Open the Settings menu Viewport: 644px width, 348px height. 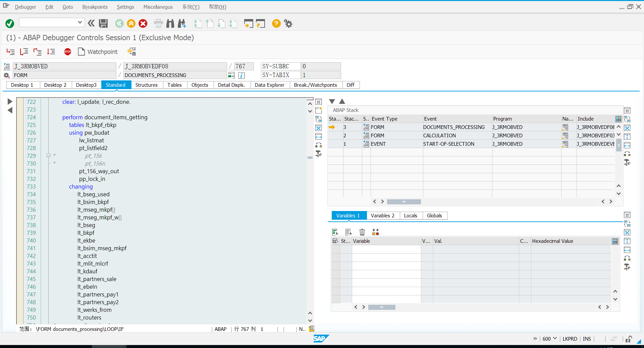(x=125, y=7)
